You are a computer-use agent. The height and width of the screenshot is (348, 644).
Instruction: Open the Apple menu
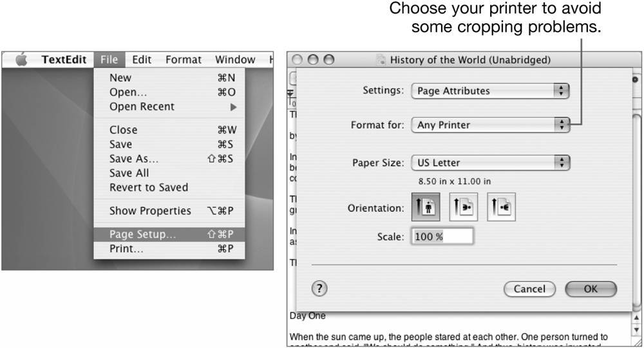(21, 60)
